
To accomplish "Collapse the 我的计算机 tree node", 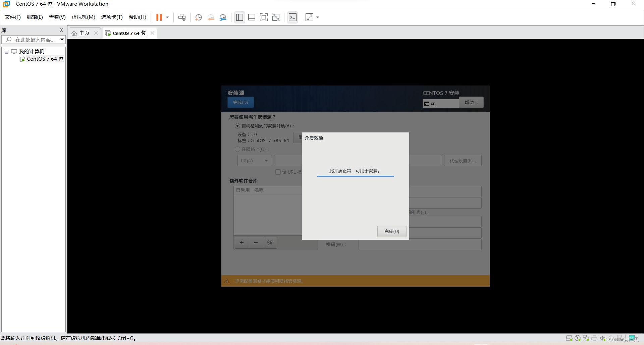I will click(x=6, y=52).
